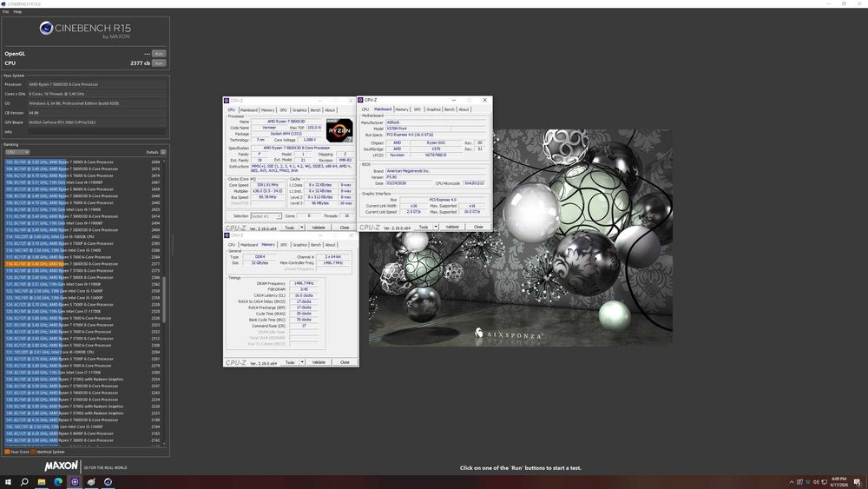Open Memory tab in CPU-Z Mainboard window
Screen dimensions: 868x489
402,109
